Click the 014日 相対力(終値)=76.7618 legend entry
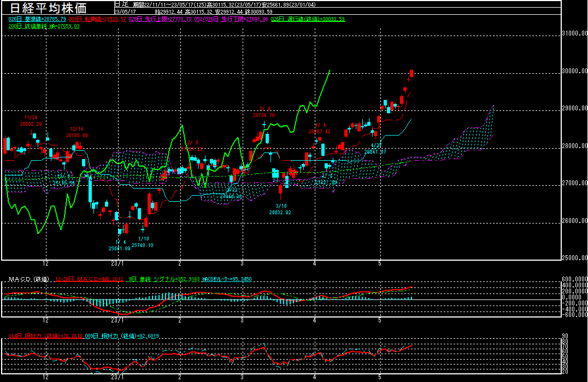Viewport: 588px width, 382px height. (x=45, y=336)
